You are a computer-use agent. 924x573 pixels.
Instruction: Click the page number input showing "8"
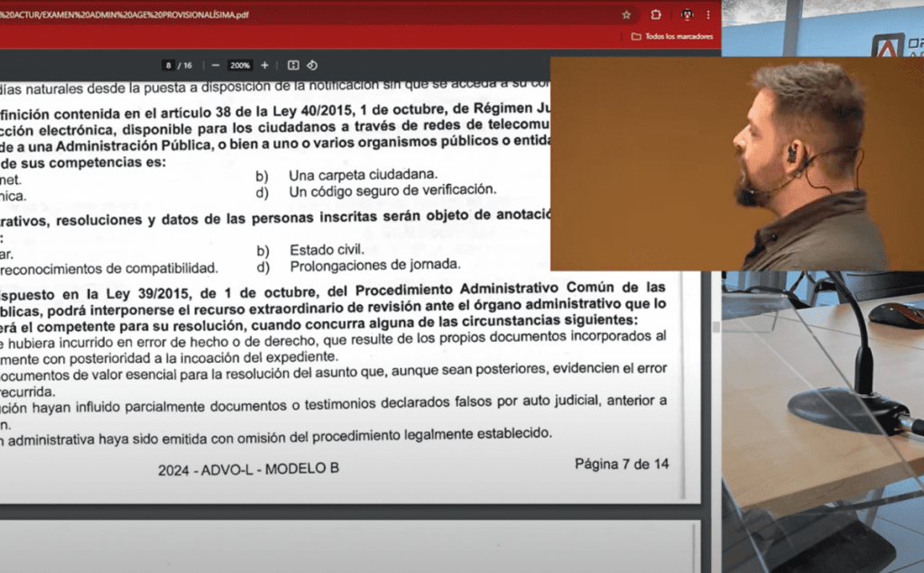click(168, 65)
